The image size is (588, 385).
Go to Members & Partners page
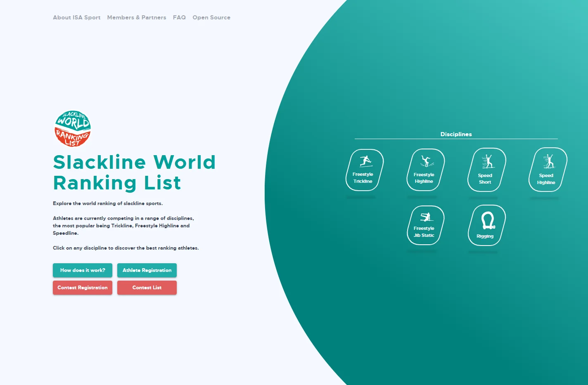[137, 17]
